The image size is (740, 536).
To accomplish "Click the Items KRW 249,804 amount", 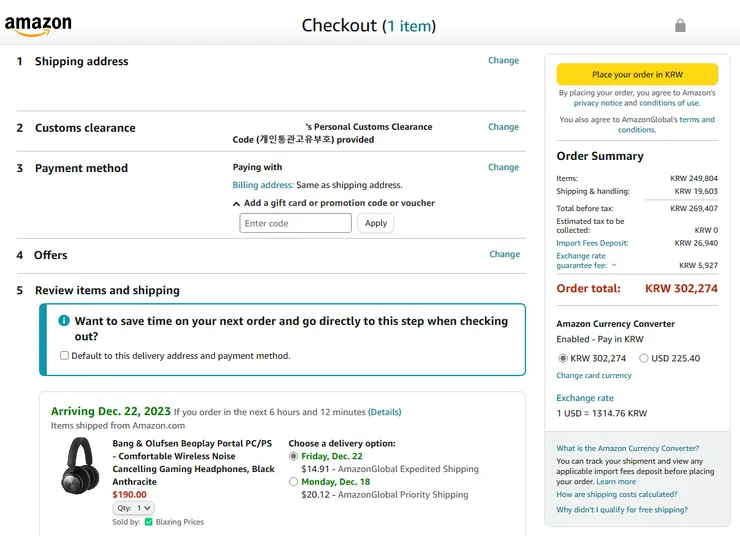I will (694, 178).
